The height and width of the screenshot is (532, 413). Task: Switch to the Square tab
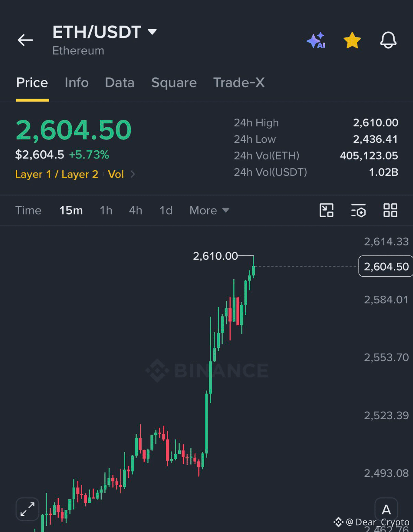[x=174, y=82]
